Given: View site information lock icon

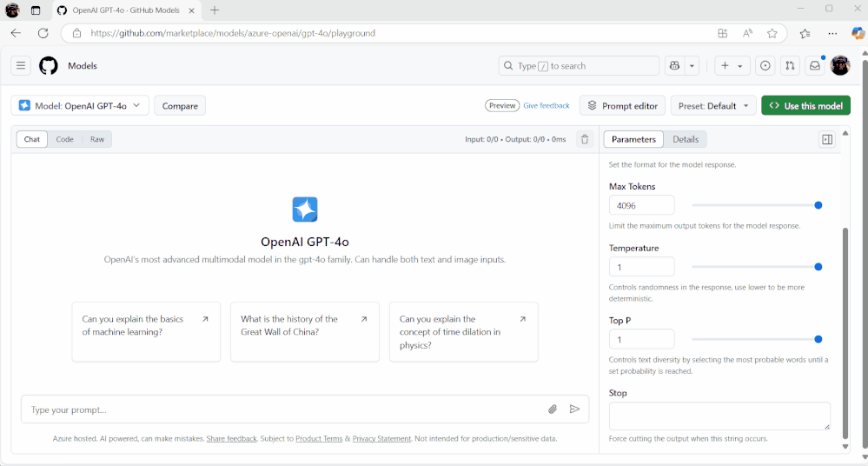Looking at the screenshot, I should pos(77,33).
